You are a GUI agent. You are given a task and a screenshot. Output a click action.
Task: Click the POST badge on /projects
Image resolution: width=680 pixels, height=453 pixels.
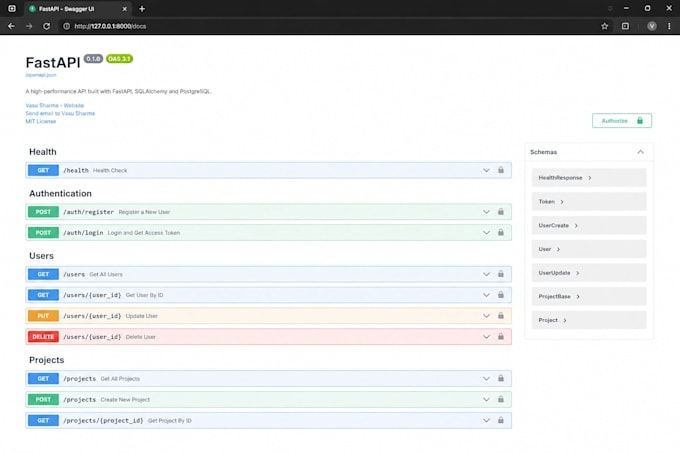(x=43, y=400)
